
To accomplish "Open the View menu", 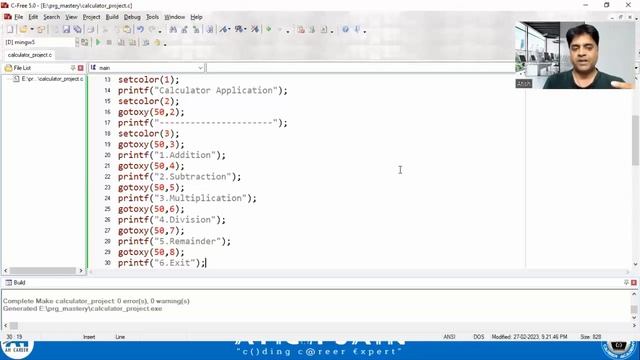I will [x=71, y=17].
